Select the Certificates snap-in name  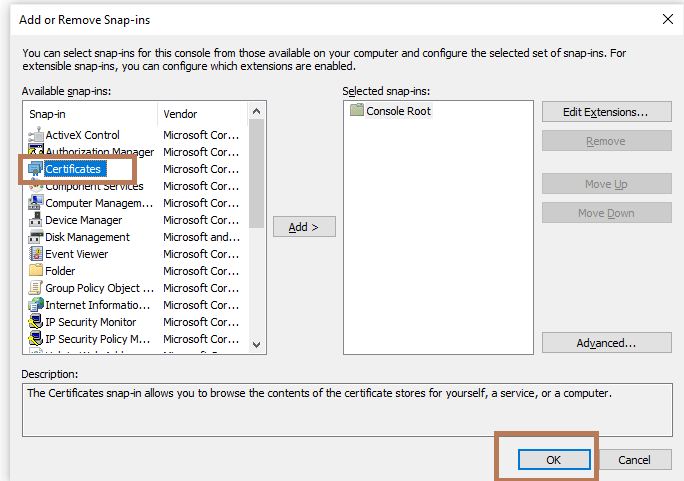point(73,169)
